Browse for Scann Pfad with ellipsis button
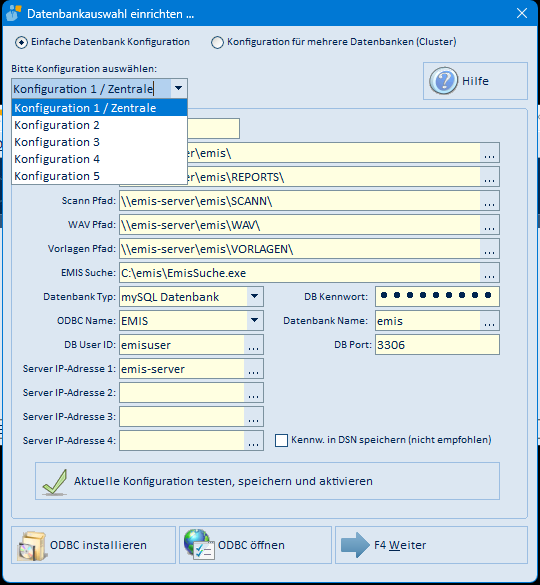Image resolution: width=540 pixels, height=585 pixels. [x=489, y=201]
